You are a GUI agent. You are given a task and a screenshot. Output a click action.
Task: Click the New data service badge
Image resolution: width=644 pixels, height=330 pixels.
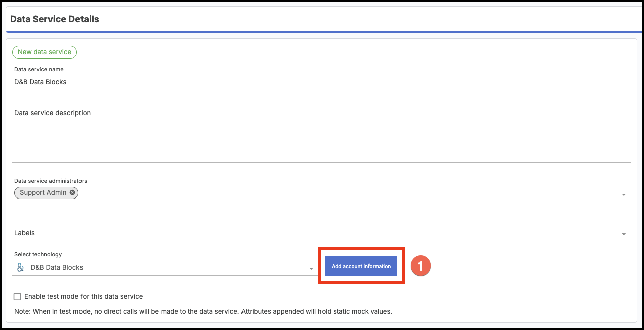tap(44, 52)
